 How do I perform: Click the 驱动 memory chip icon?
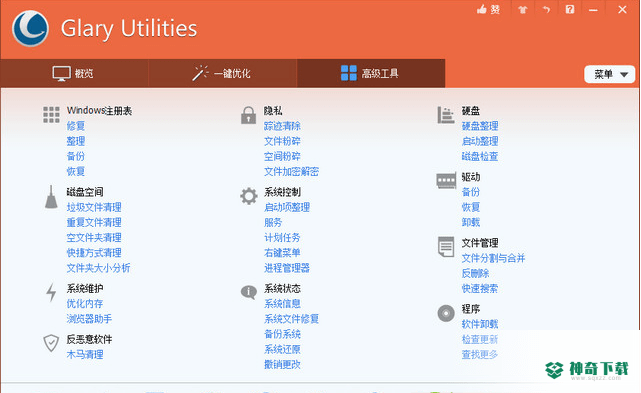pyautogui.click(x=446, y=180)
